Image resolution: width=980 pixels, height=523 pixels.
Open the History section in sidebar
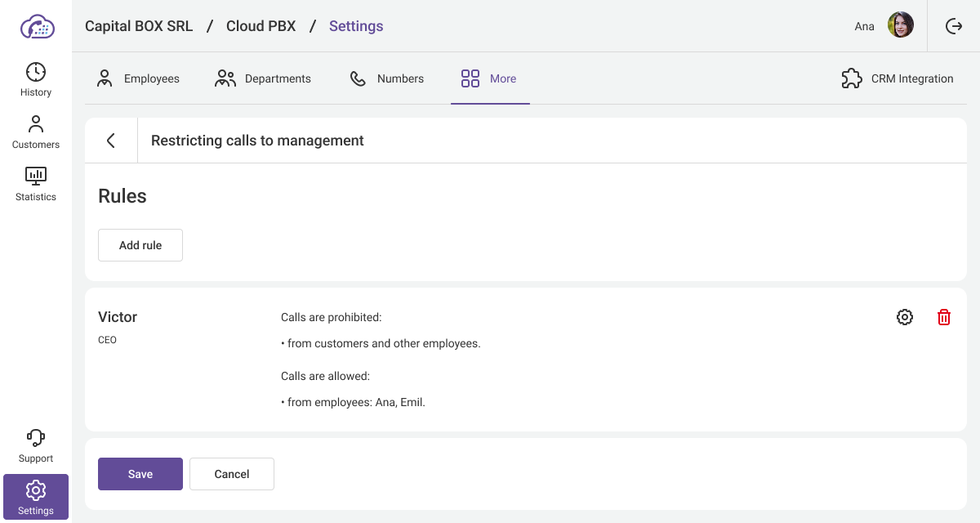[x=36, y=79]
